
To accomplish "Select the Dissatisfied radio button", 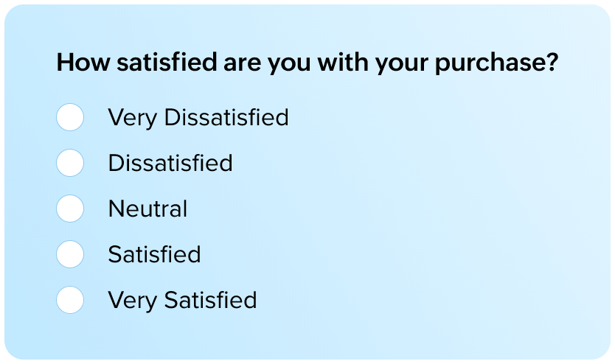I will pos(70,163).
